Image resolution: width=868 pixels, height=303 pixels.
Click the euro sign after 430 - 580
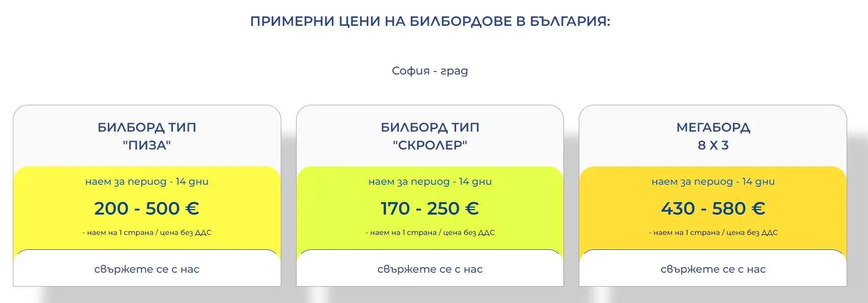pos(758,209)
